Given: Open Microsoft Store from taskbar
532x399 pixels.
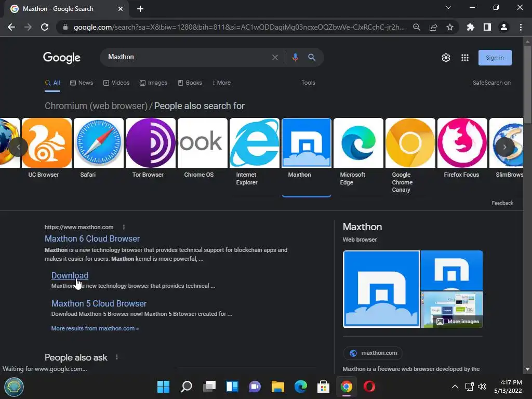Looking at the screenshot, I should pos(323,387).
